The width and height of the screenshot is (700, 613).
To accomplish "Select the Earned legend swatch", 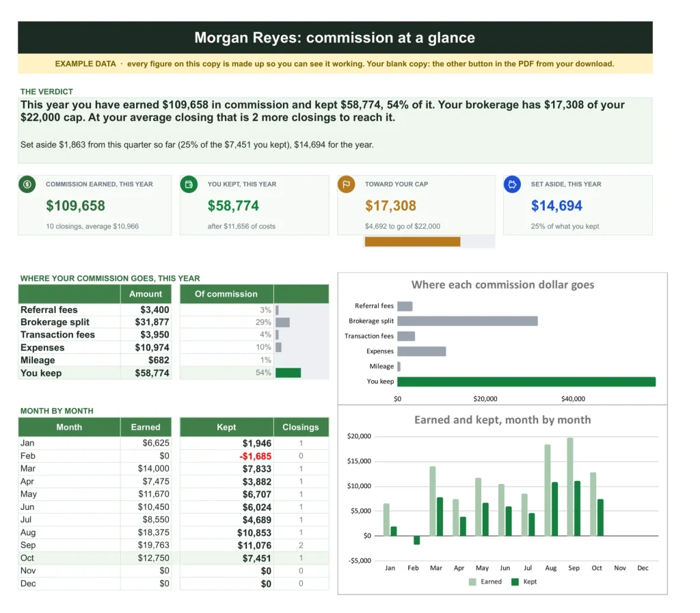I will (x=472, y=582).
